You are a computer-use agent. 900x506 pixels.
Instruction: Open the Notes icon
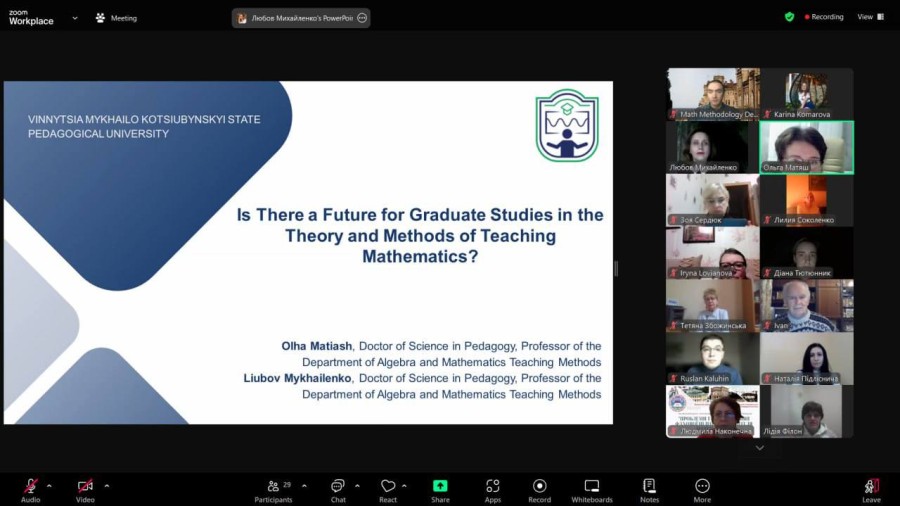[649, 486]
